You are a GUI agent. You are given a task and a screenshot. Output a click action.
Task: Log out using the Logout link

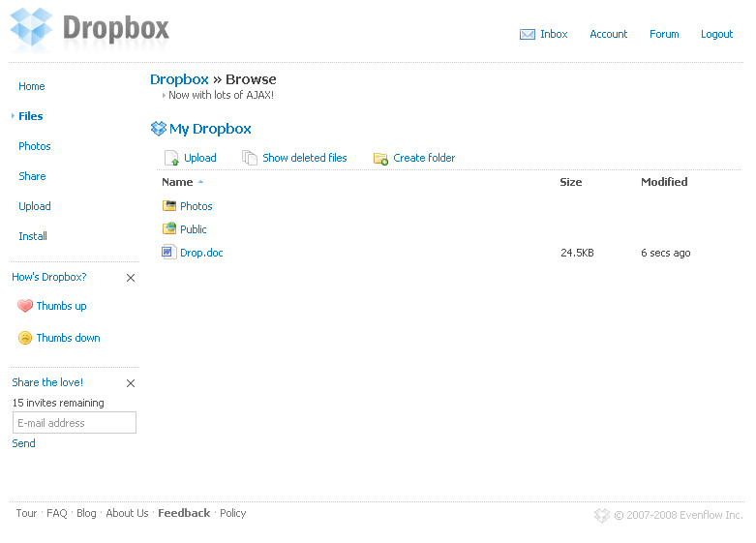[716, 34]
